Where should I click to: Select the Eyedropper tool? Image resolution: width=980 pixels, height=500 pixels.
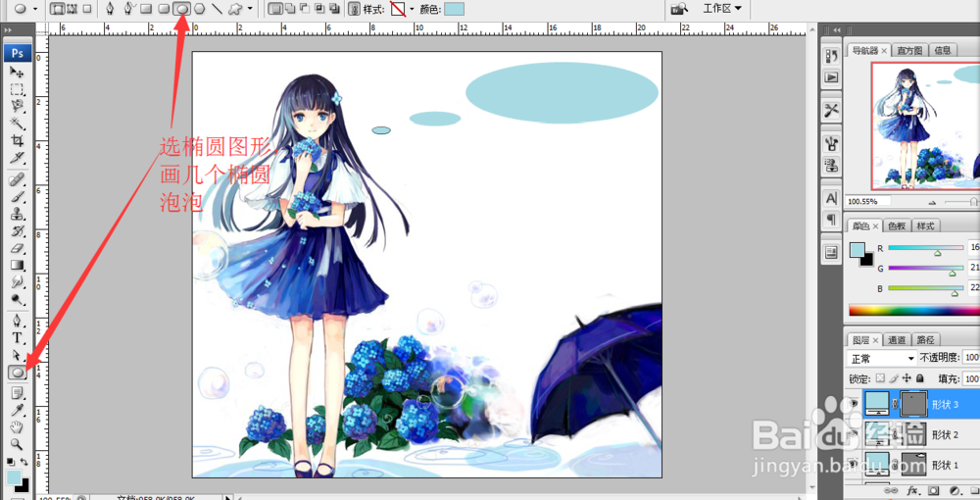coord(17,410)
